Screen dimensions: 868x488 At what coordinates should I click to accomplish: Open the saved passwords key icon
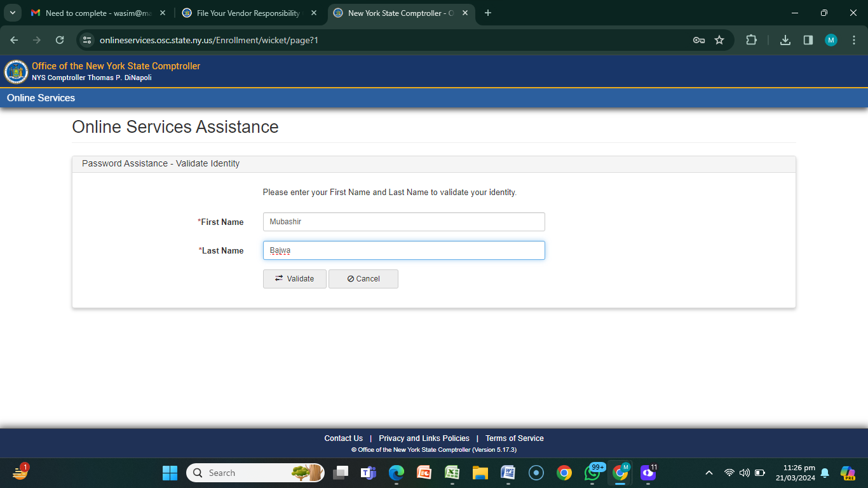[698, 40]
